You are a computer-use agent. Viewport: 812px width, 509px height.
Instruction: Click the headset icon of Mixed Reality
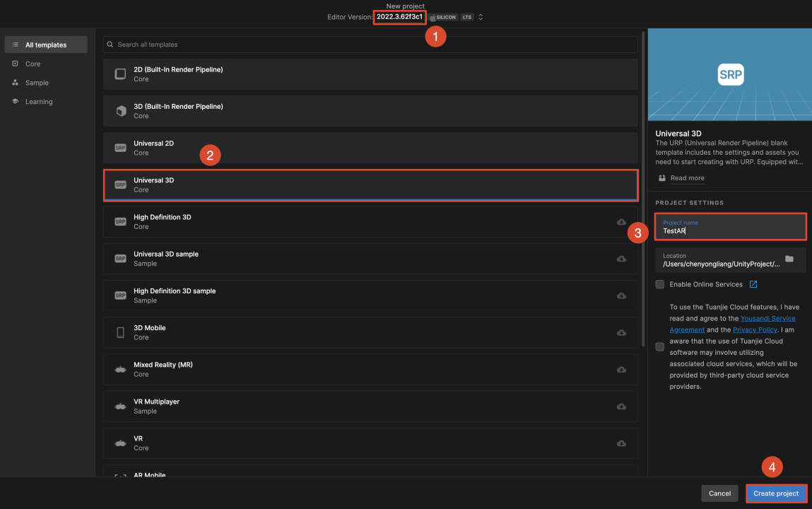tap(120, 370)
